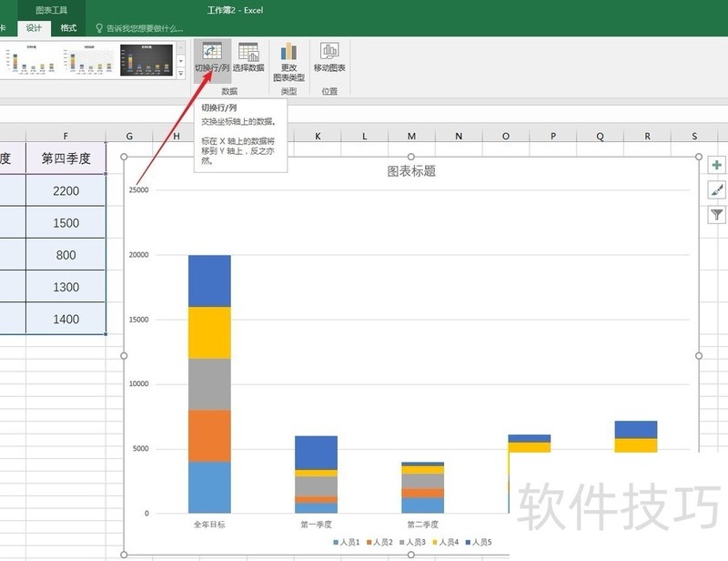Click chart top-right corner handle
This screenshot has height=561, width=728.
tap(699, 157)
